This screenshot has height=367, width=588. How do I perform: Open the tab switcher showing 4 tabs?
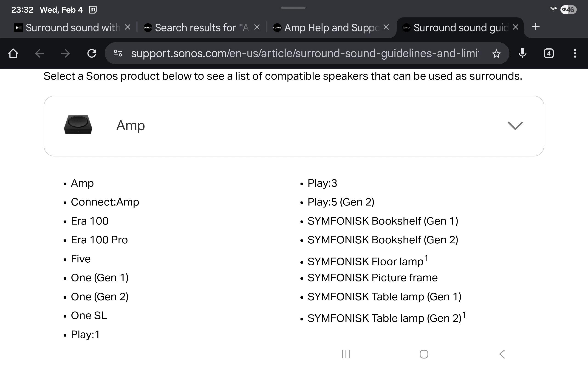coord(549,53)
